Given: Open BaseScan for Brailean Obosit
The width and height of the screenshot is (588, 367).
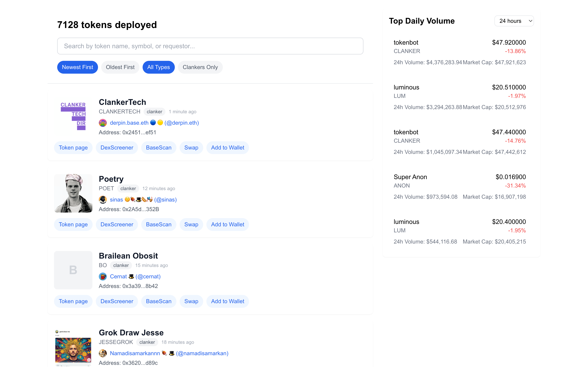Looking at the screenshot, I should [159, 301].
